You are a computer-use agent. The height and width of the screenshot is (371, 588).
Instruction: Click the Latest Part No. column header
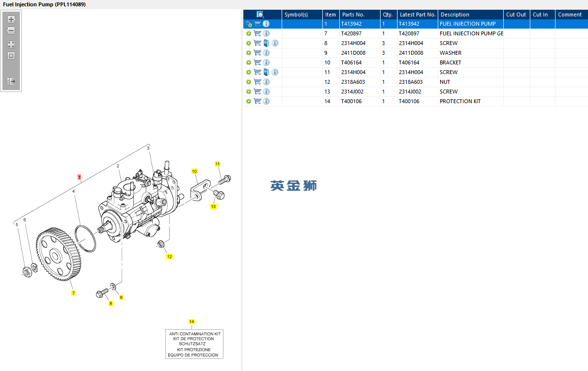pos(417,15)
